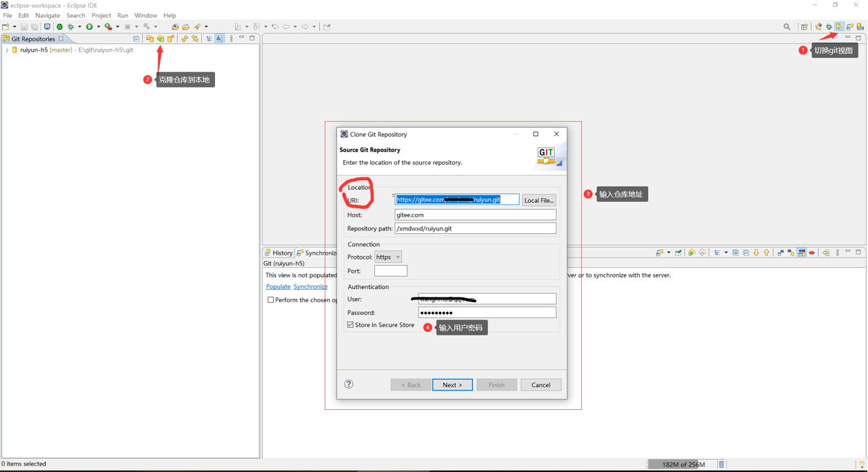This screenshot has width=868, height=472.
Task: Click the Debug bug icon
Action: tap(70, 27)
